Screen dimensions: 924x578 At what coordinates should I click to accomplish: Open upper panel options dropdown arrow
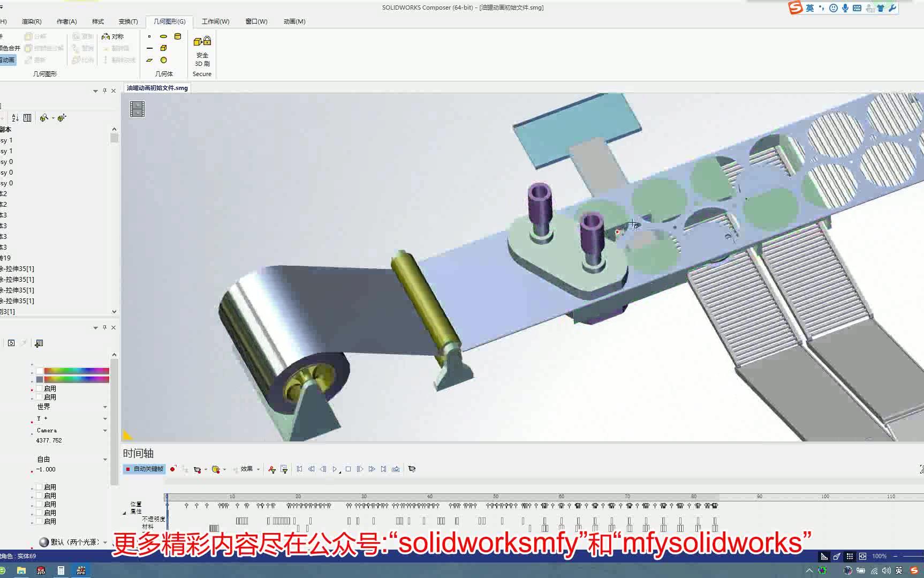(95, 91)
